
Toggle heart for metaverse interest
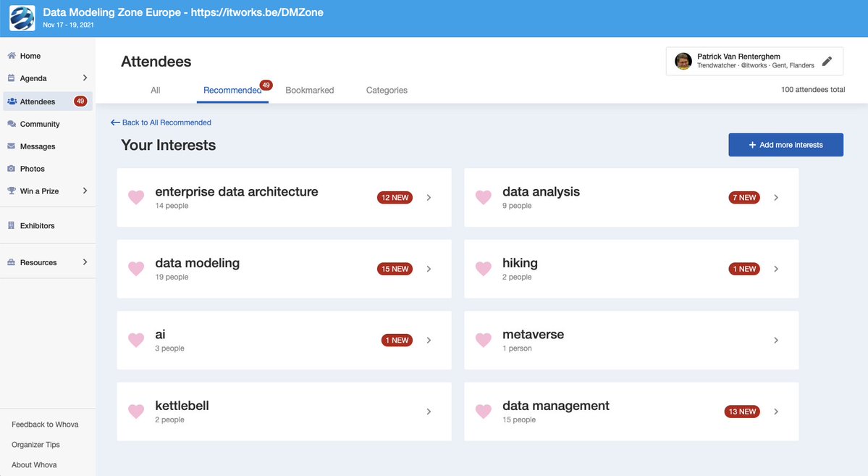(x=484, y=341)
